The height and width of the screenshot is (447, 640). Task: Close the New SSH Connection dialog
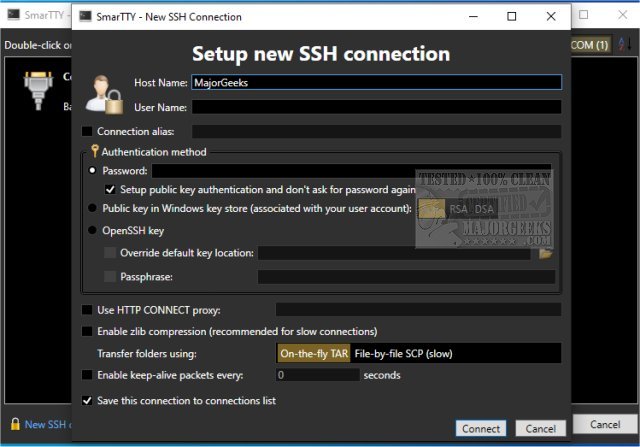[551, 16]
